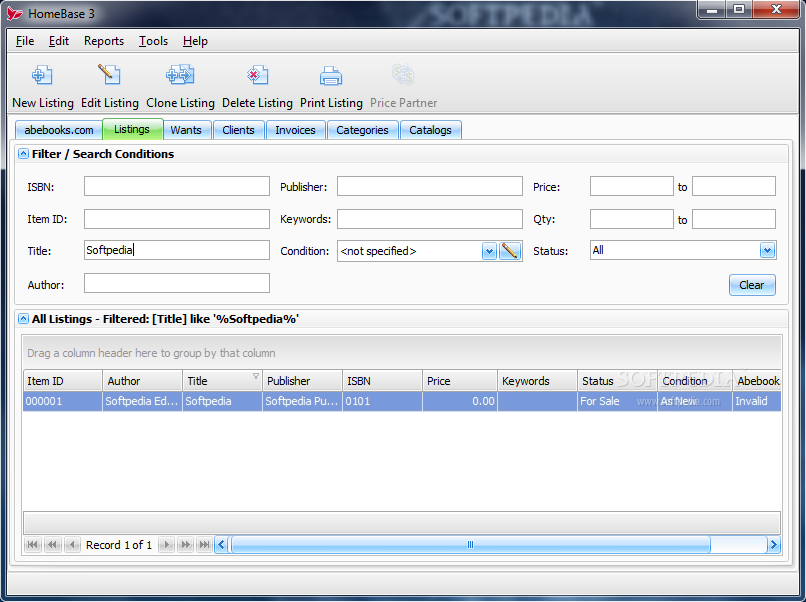
Task: Open the Condition dropdown arrow
Action: pos(489,251)
